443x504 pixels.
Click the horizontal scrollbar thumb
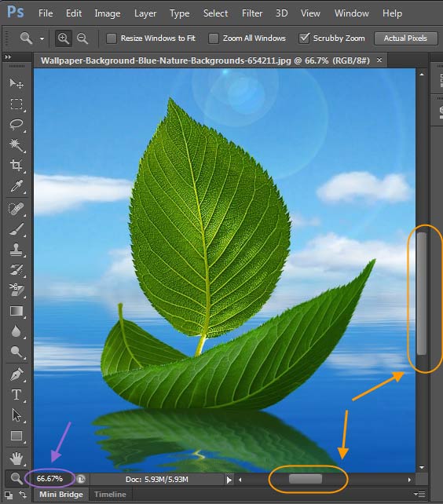[306, 479]
